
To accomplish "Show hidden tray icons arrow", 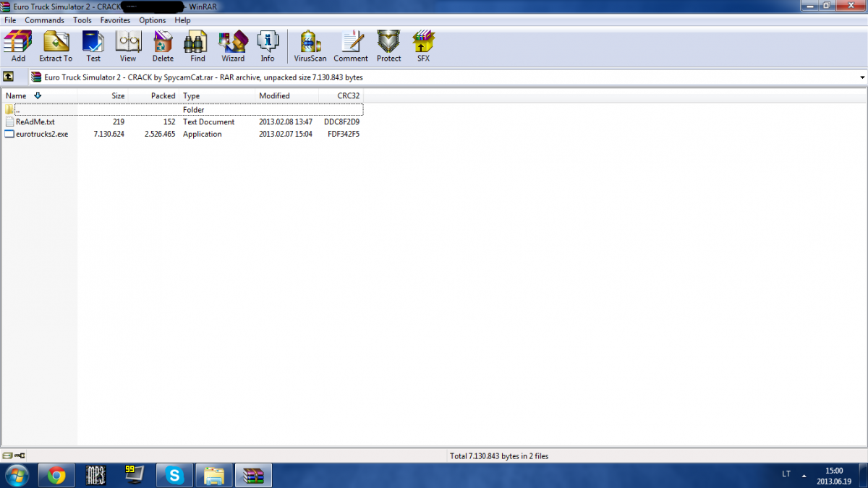I will pyautogui.click(x=804, y=476).
